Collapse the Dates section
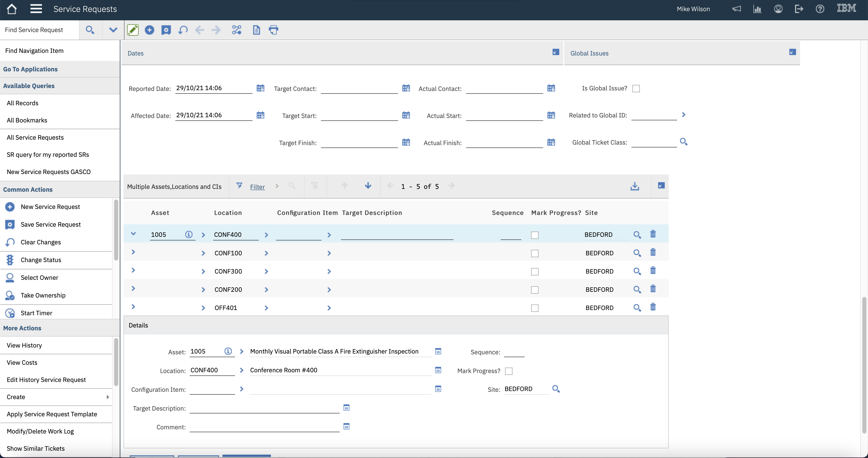Viewport: 868px width, 458px height. [x=556, y=52]
